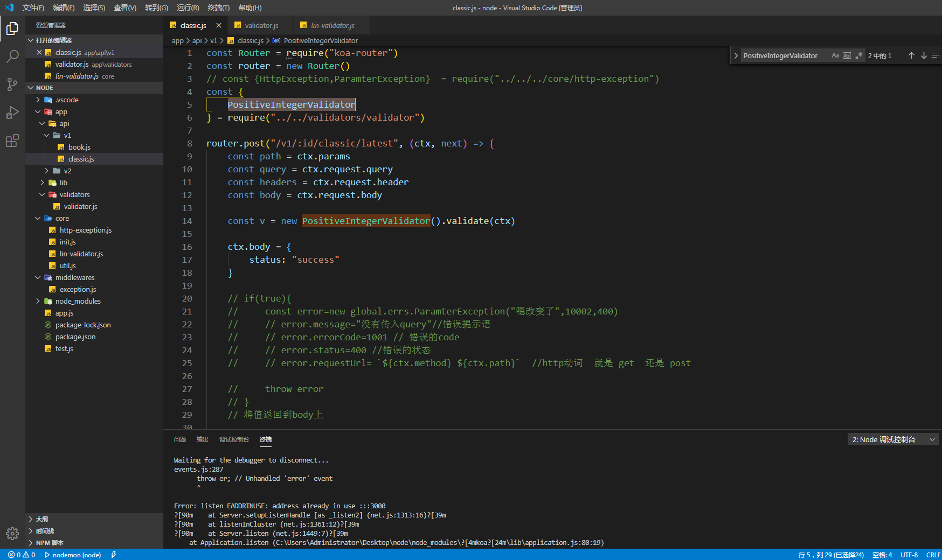
Task: Select validator.js in the open editors list
Action: tap(94, 64)
